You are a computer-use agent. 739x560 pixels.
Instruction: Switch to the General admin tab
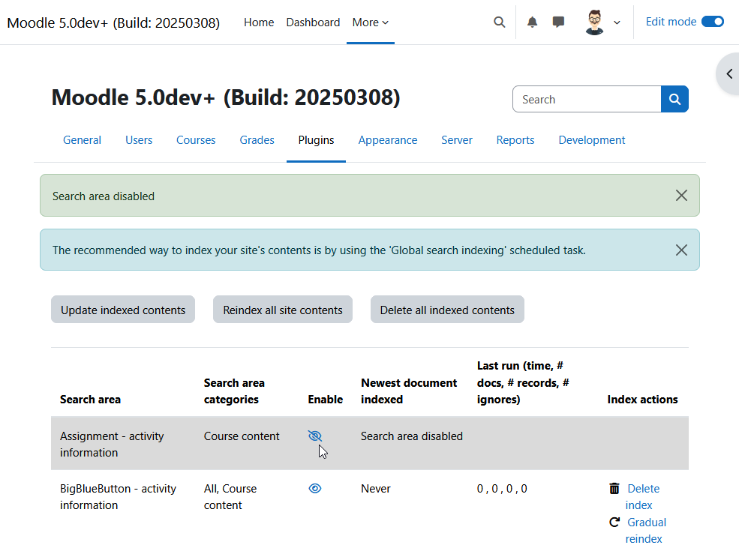[x=82, y=140]
